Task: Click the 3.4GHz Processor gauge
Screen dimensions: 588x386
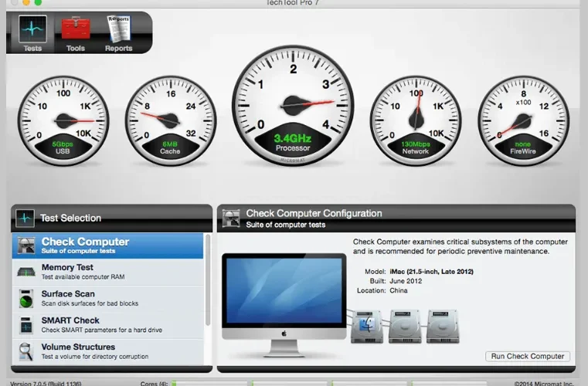Action: point(293,105)
